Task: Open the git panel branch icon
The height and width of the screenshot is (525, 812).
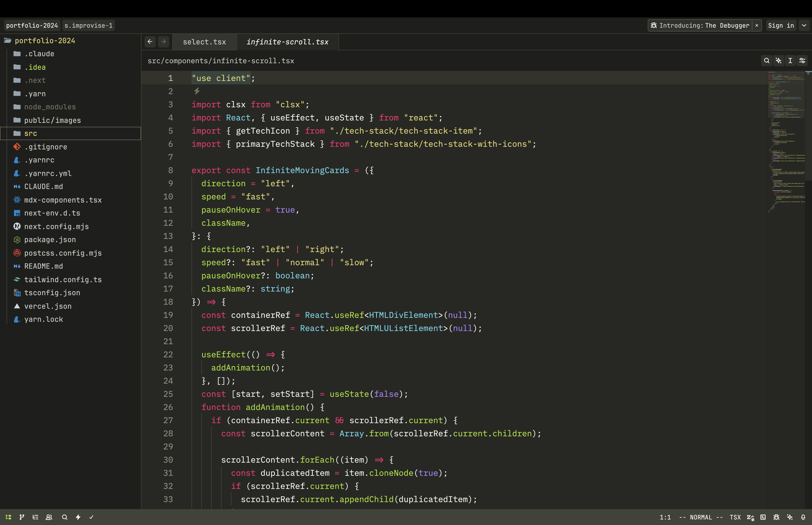Action: 22,517
